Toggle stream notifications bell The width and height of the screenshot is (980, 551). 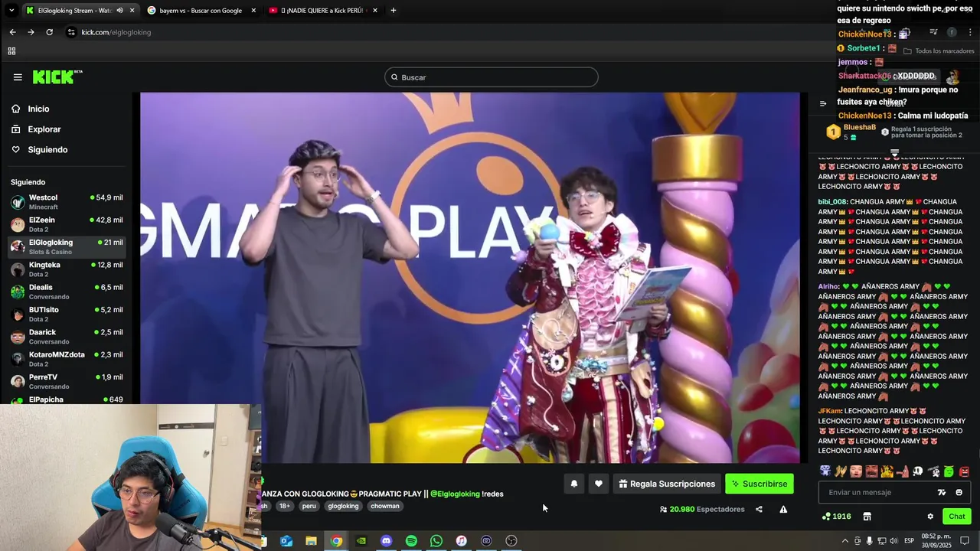574,484
